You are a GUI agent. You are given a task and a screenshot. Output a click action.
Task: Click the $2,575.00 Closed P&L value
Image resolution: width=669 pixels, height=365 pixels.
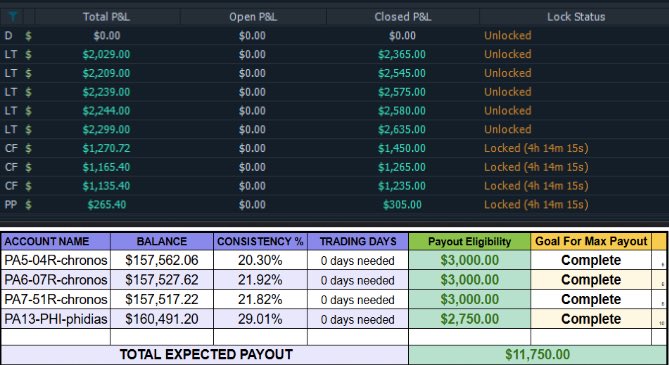click(x=402, y=92)
